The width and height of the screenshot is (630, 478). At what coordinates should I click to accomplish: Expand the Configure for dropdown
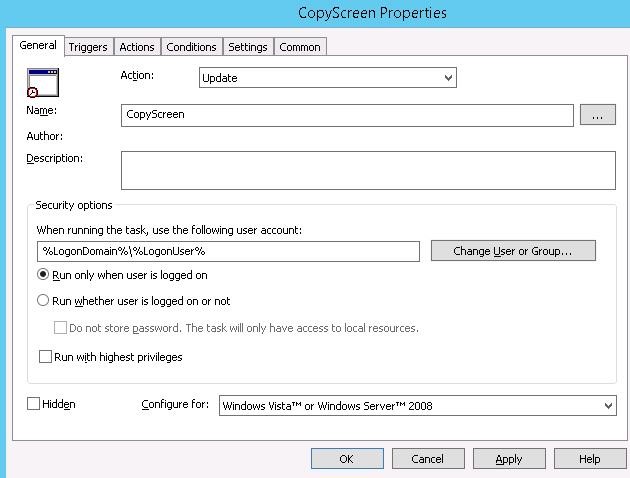pyautogui.click(x=416, y=405)
